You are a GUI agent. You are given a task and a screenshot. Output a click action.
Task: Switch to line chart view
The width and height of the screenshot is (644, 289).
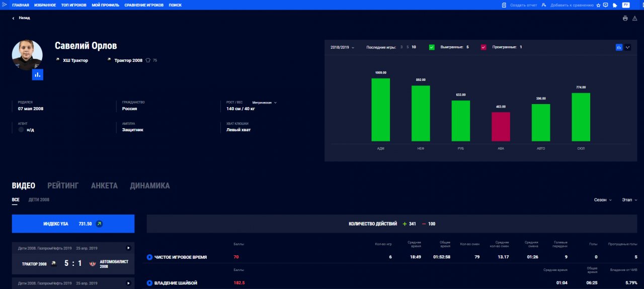[627, 47]
